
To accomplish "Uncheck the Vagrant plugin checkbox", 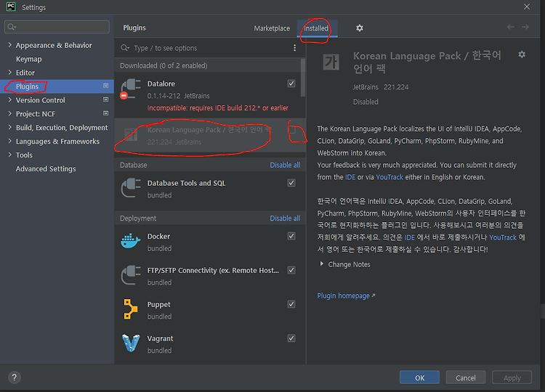I will click(291, 338).
